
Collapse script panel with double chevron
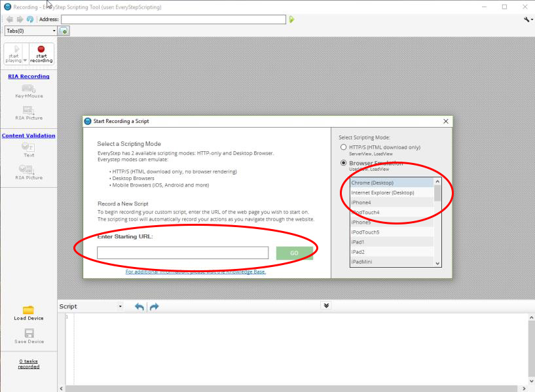pyautogui.click(x=326, y=306)
